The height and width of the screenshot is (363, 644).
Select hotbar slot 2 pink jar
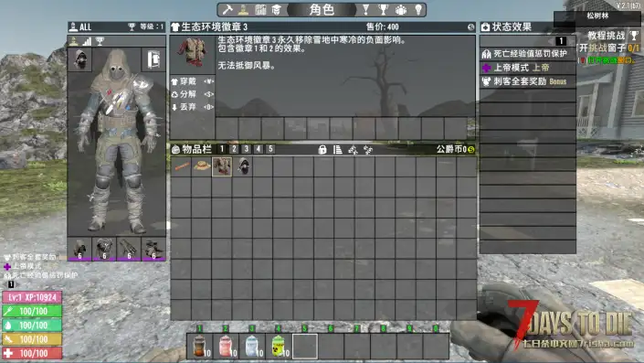pos(226,347)
